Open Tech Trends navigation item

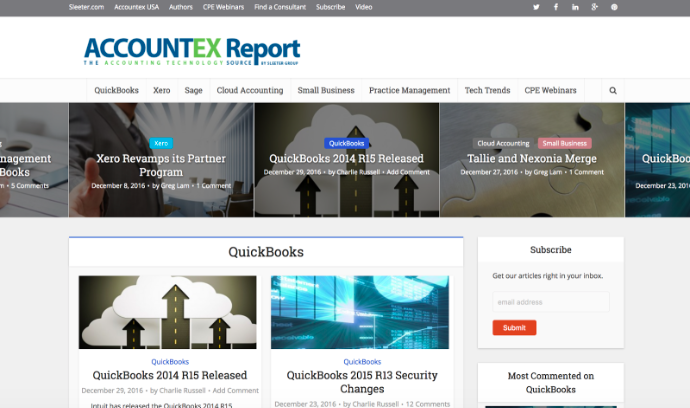tap(488, 90)
